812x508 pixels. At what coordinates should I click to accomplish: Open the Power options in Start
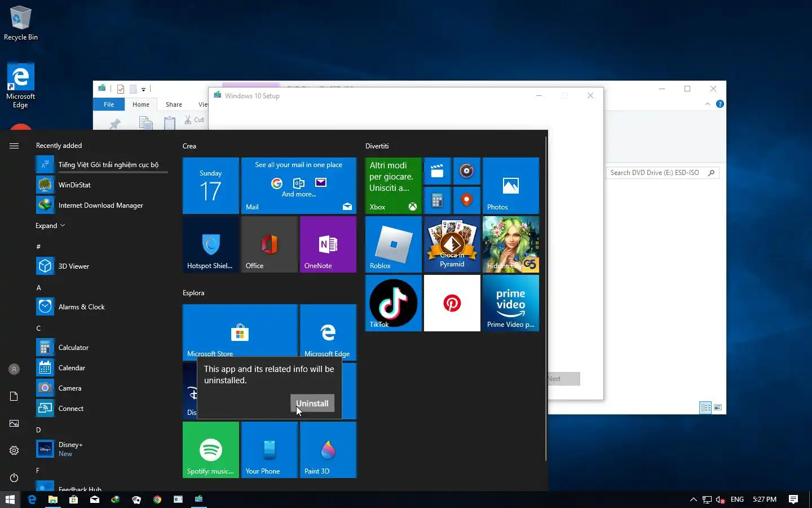(14, 478)
